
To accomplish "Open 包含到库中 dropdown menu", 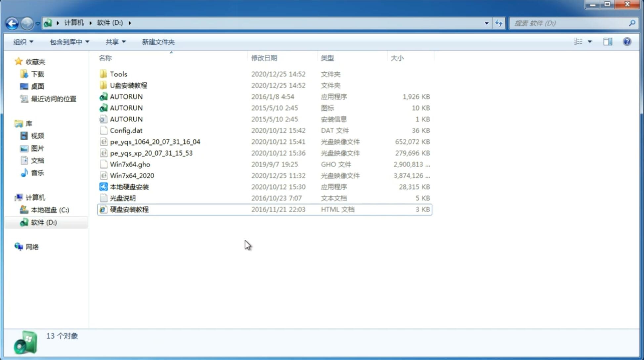I will [x=68, y=42].
